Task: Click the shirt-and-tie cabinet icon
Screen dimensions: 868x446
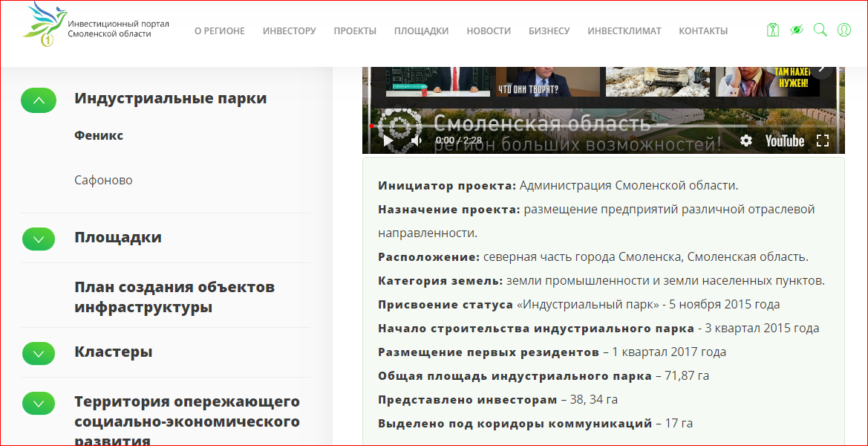Action: (x=773, y=30)
